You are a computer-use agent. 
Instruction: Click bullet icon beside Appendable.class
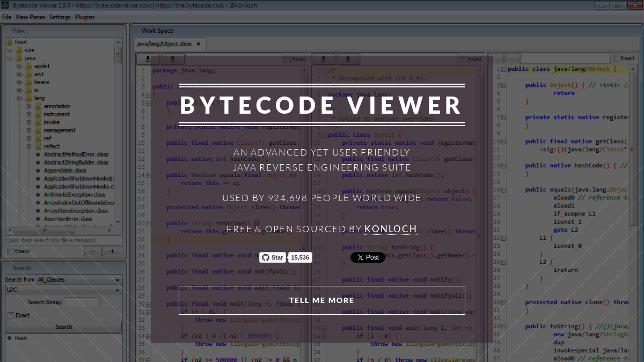click(x=38, y=171)
